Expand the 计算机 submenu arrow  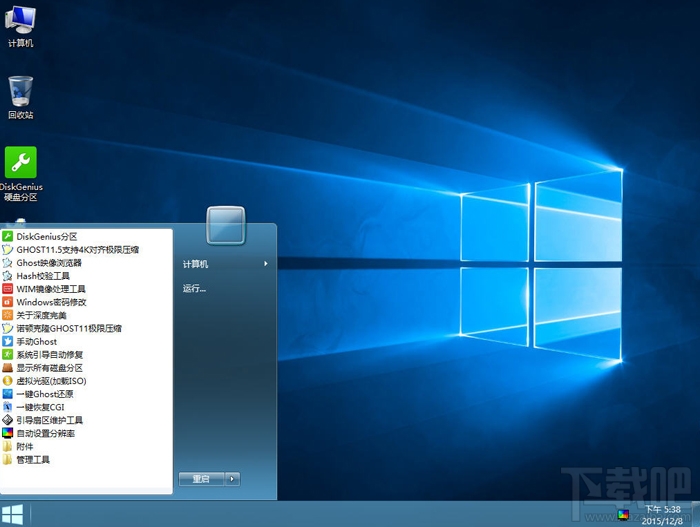[x=266, y=264]
